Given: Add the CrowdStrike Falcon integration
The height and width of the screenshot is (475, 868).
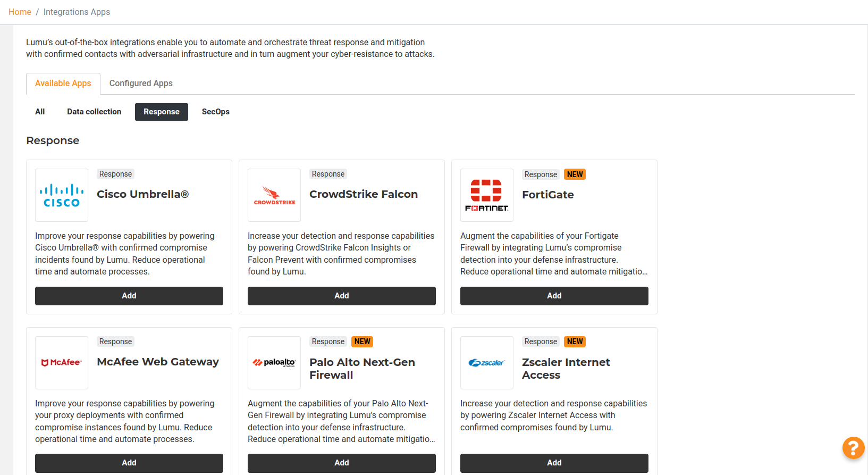Looking at the screenshot, I should [x=342, y=296].
